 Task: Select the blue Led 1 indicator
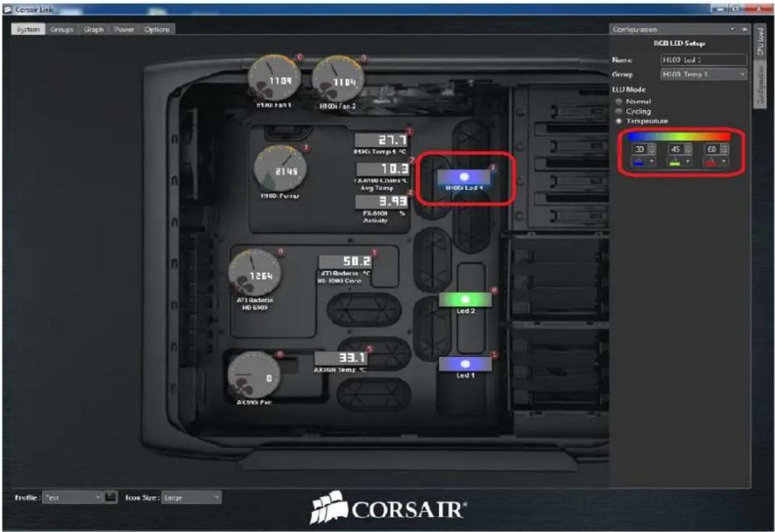click(x=465, y=364)
